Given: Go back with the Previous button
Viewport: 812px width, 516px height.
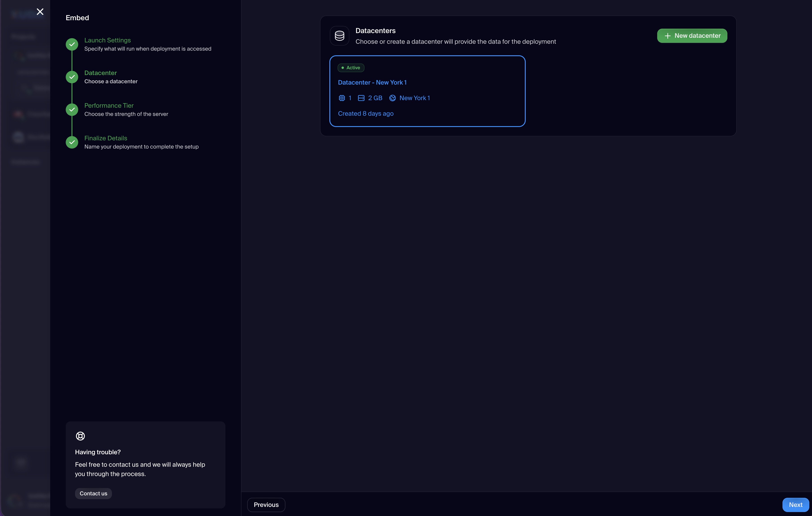Looking at the screenshot, I should coord(266,504).
